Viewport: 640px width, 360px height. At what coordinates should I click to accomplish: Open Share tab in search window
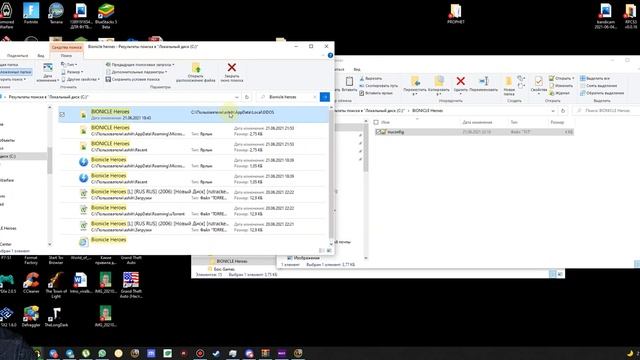tap(18, 56)
